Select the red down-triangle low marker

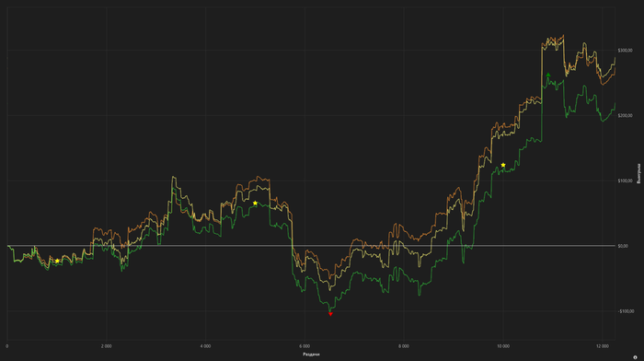pyautogui.click(x=330, y=314)
